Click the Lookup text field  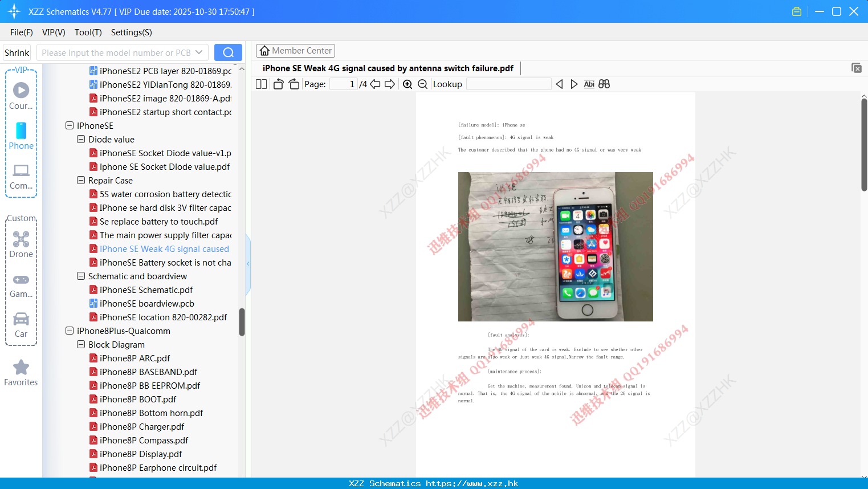point(508,84)
